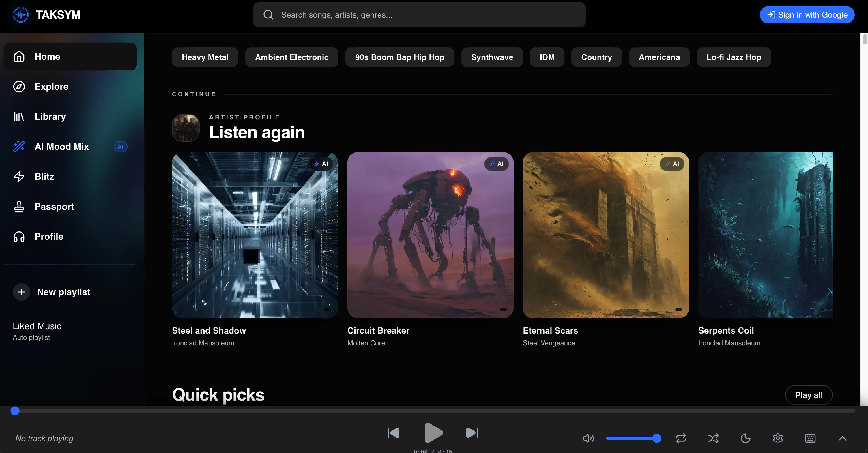868x453 pixels.
Task: Click the Ironclad Mausoleum name under Steel and Shadow
Action: 203,343
